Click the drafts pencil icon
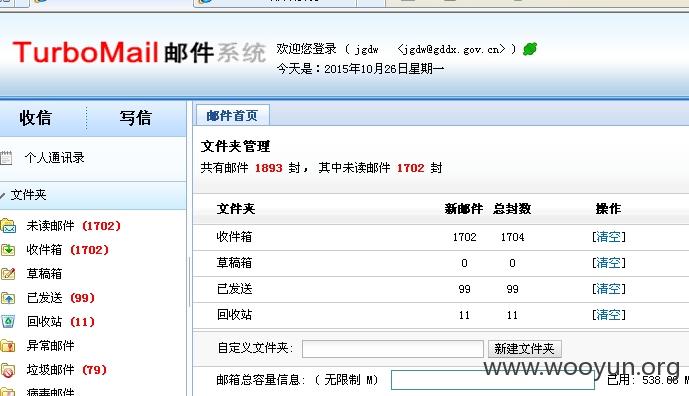The width and height of the screenshot is (689, 396). pyautogui.click(x=8, y=274)
